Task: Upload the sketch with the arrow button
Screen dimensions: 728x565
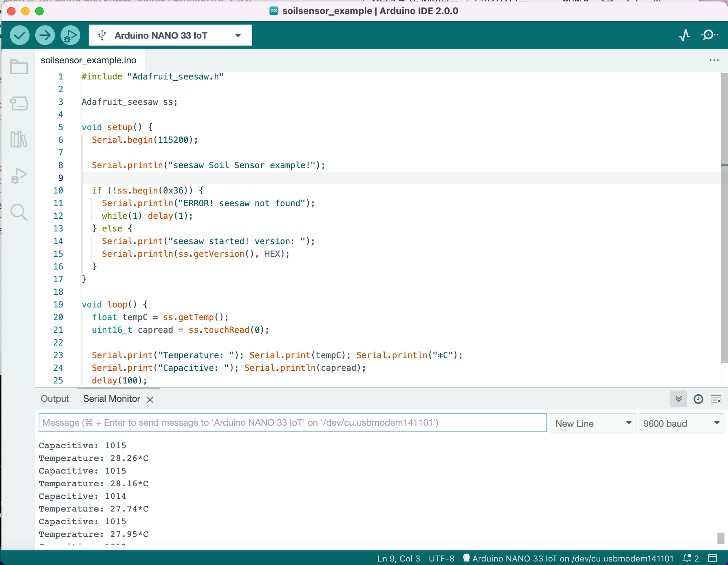Action: [x=45, y=35]
